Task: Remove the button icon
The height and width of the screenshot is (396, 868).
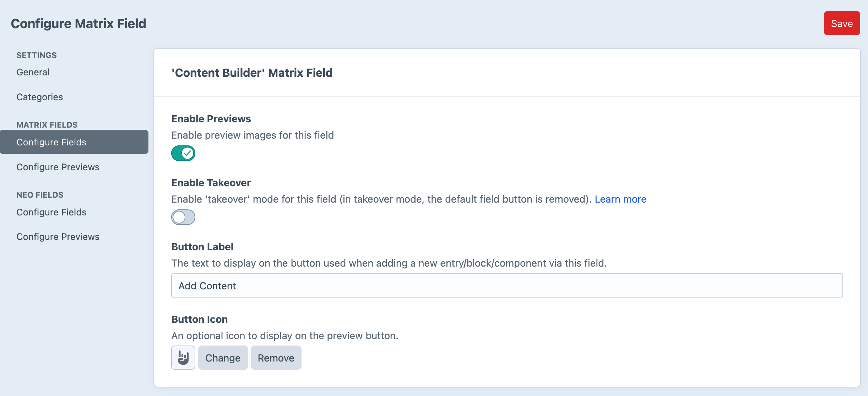Action: [x=276, y=358]
